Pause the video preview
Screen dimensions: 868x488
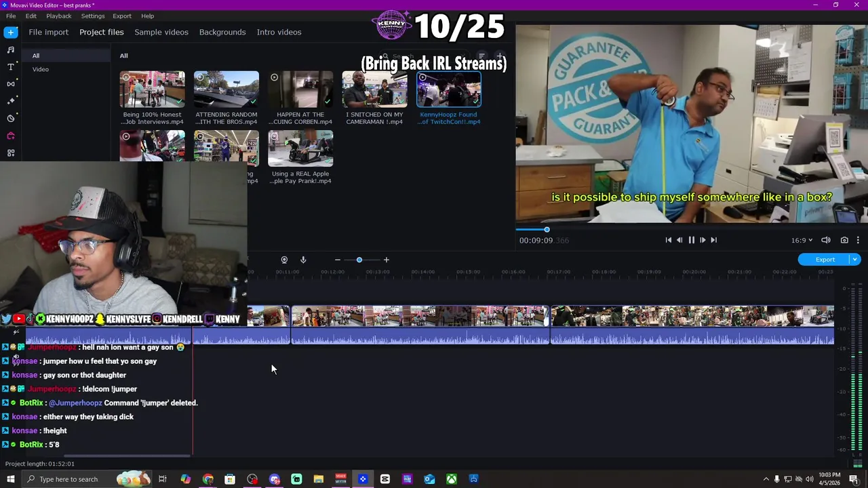point(691,240)
